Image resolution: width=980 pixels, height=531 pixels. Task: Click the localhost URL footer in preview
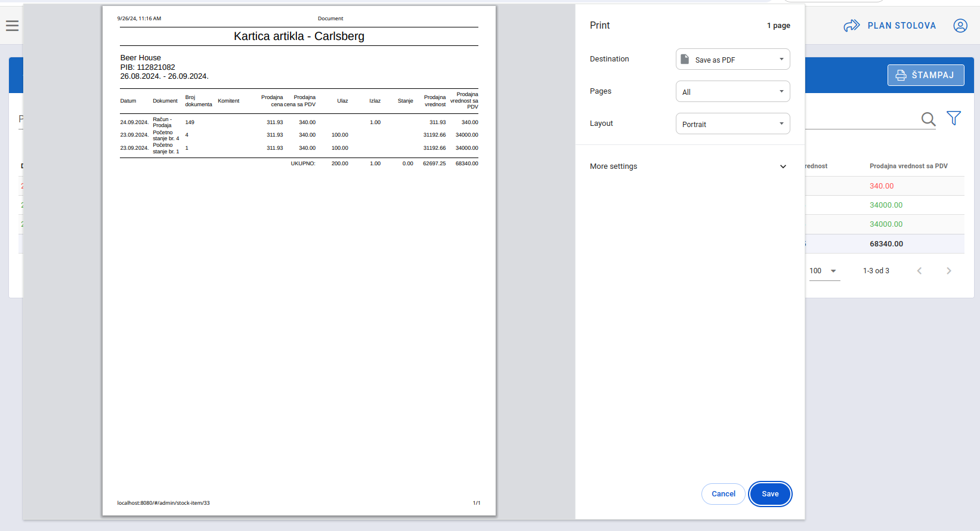coord(163,503)
